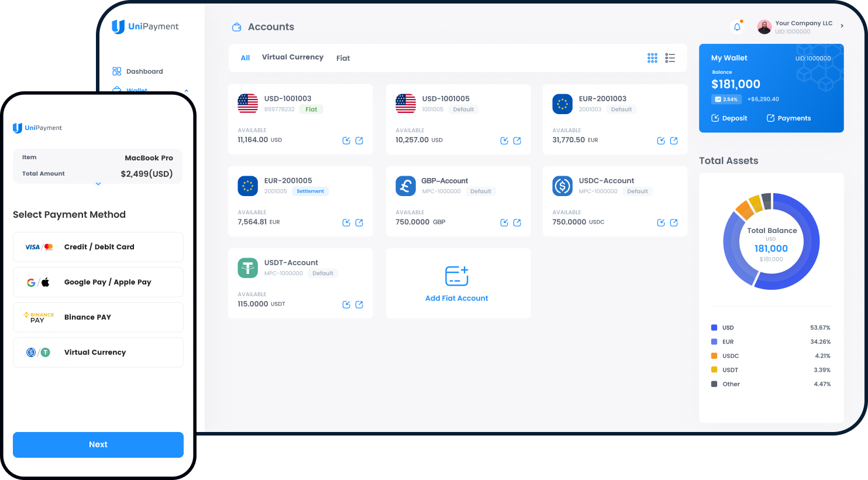Click the Deposit button in My Wallet

tap(729, 118)
